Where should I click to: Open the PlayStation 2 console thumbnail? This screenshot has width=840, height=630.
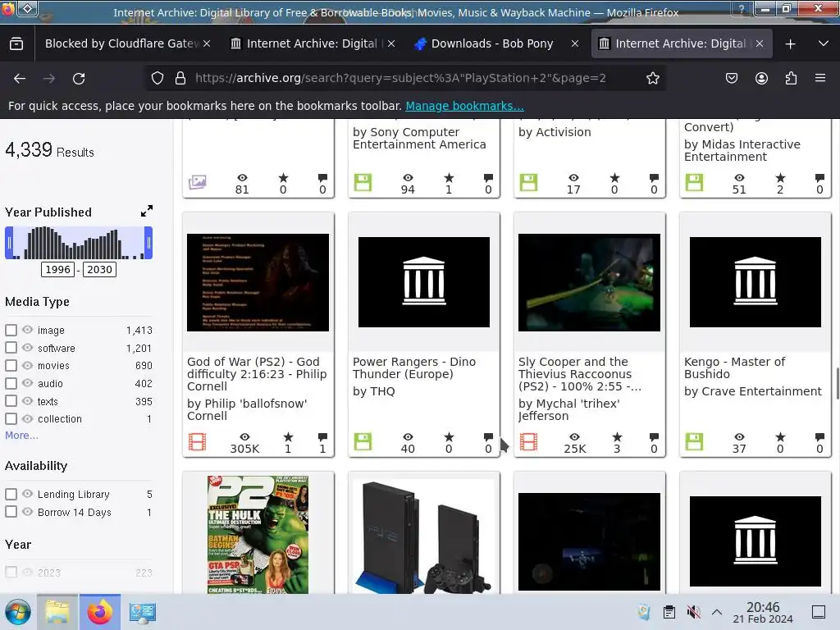tap(424, 536)
